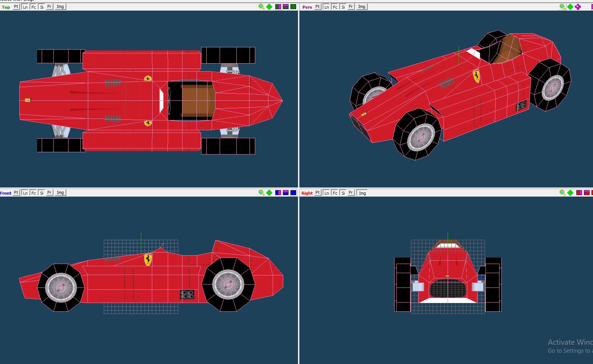This screenshot has width=593, height=364.
Task: Click the Front viewport label
Action: click(x=6, y=193)
